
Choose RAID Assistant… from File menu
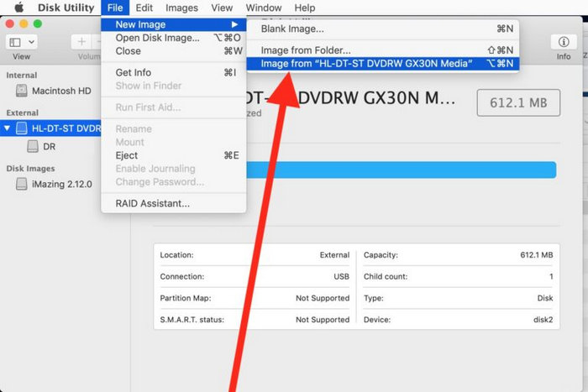tap(174, 203)
